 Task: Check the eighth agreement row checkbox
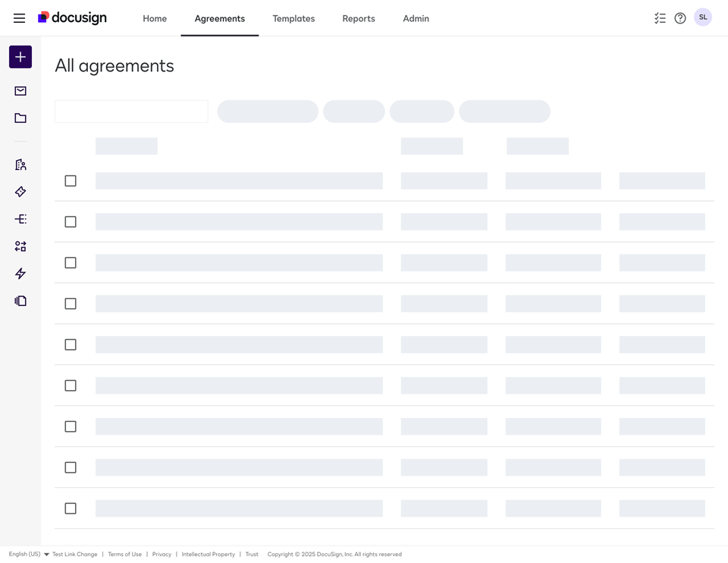coord(71,467)
